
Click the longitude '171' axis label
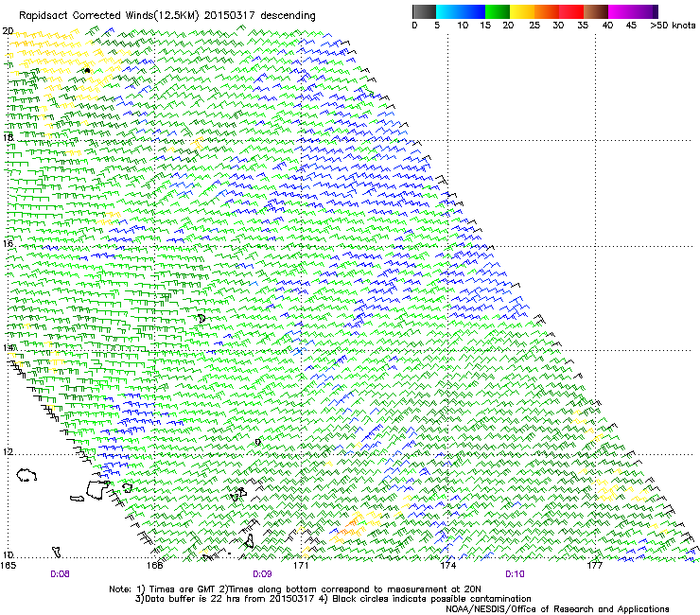pyautogui.click(x=301, y=566)
